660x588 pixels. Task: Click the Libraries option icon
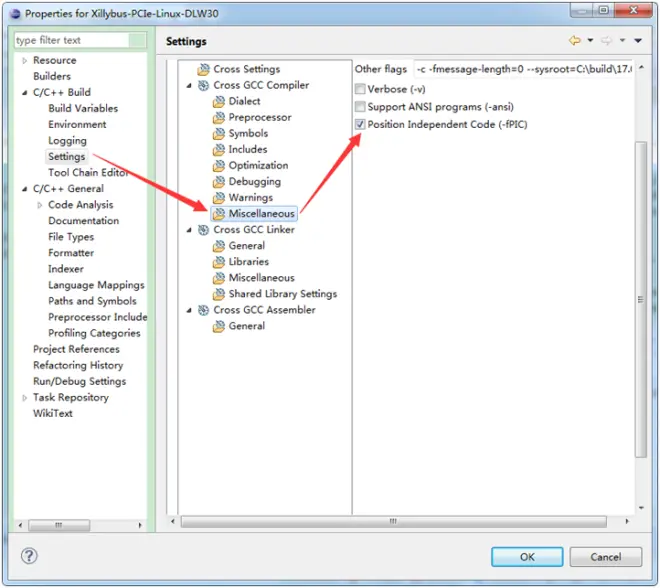(218, 262)
